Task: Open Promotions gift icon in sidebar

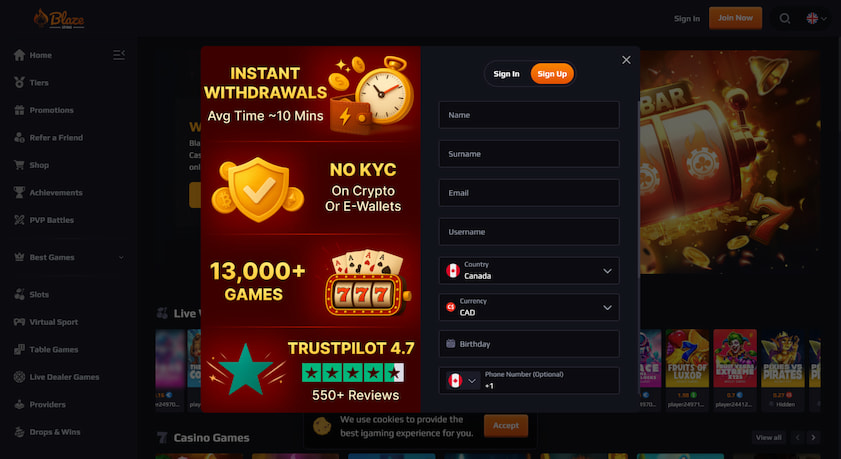Action: (x=19, y=110)
